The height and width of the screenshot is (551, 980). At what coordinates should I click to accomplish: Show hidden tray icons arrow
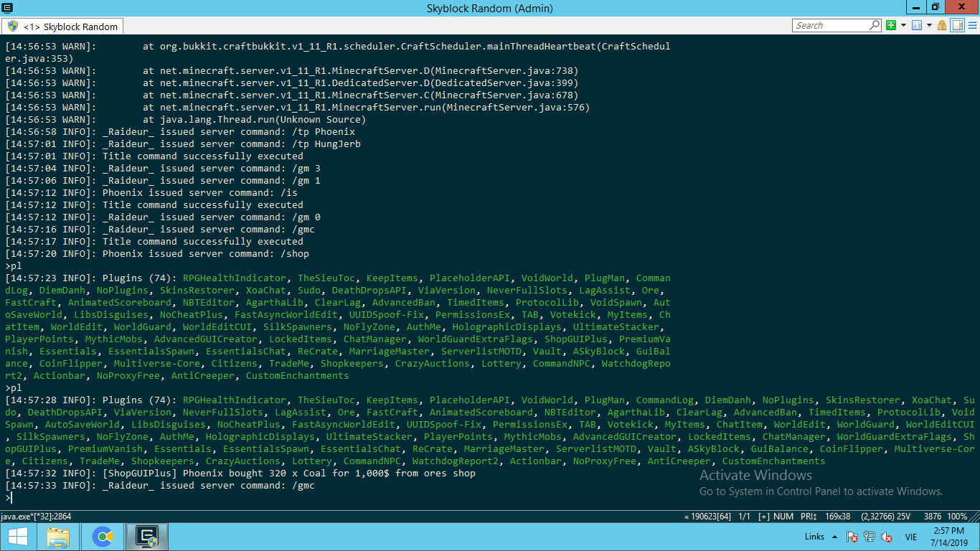835,537
